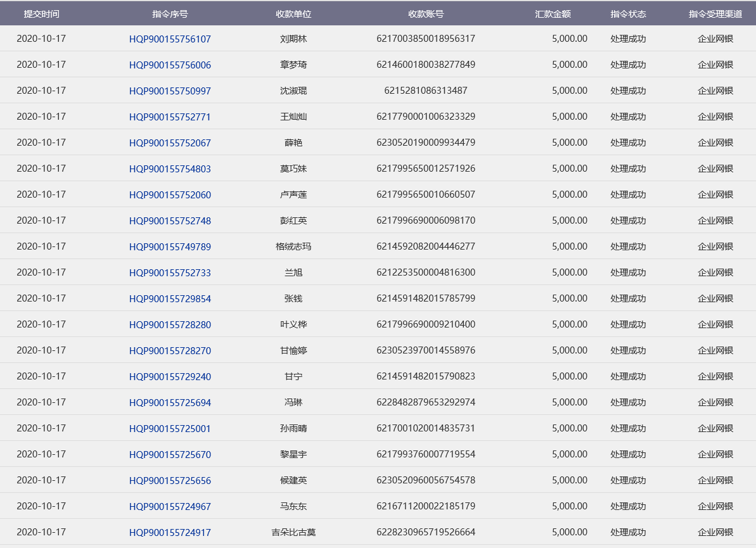This screenshot has width=756, height=548.
Task: Open instruction HQP900155752771 details
Action: 170,117
